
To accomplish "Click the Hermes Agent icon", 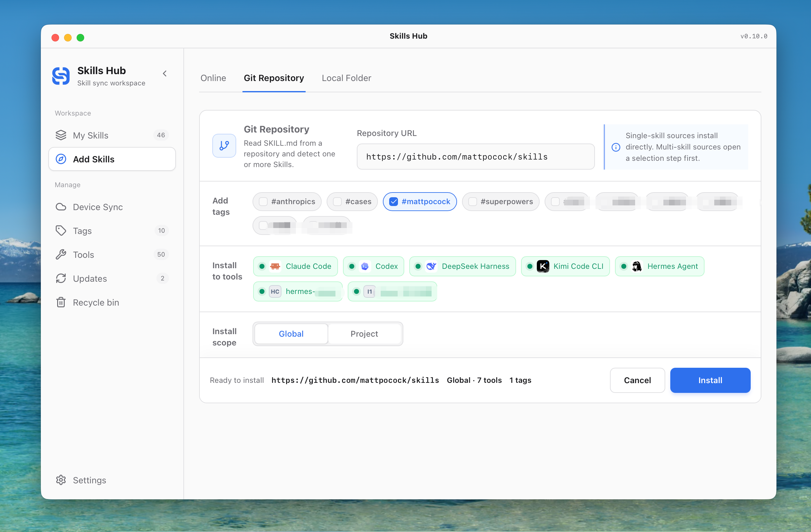I will pos(637,266).
